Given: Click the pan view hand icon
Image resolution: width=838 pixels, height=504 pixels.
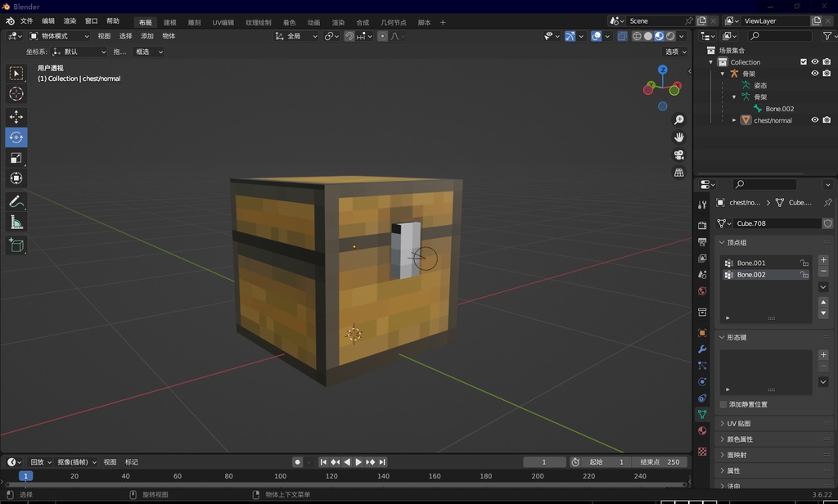Looking at the screenshot, I should 678,137.
